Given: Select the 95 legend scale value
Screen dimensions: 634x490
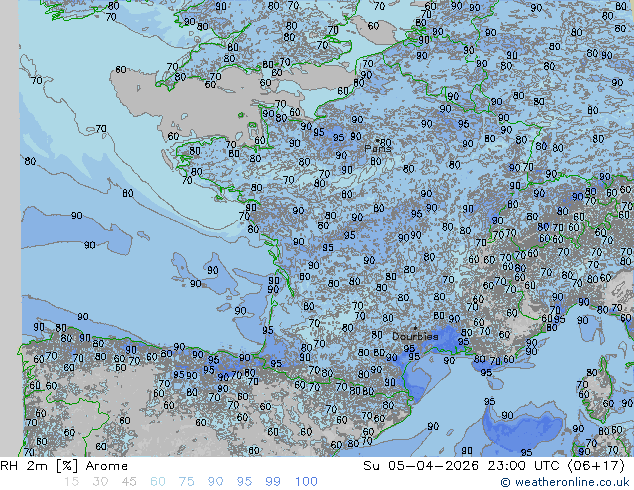Looking at the screenshot, I should tap(245, 481).
